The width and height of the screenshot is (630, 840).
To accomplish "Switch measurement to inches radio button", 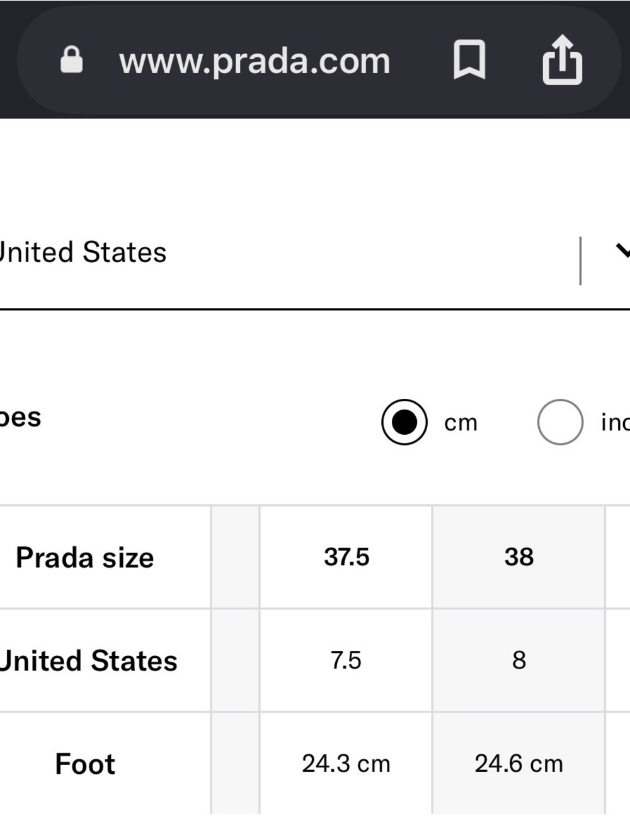I will 560,422.
